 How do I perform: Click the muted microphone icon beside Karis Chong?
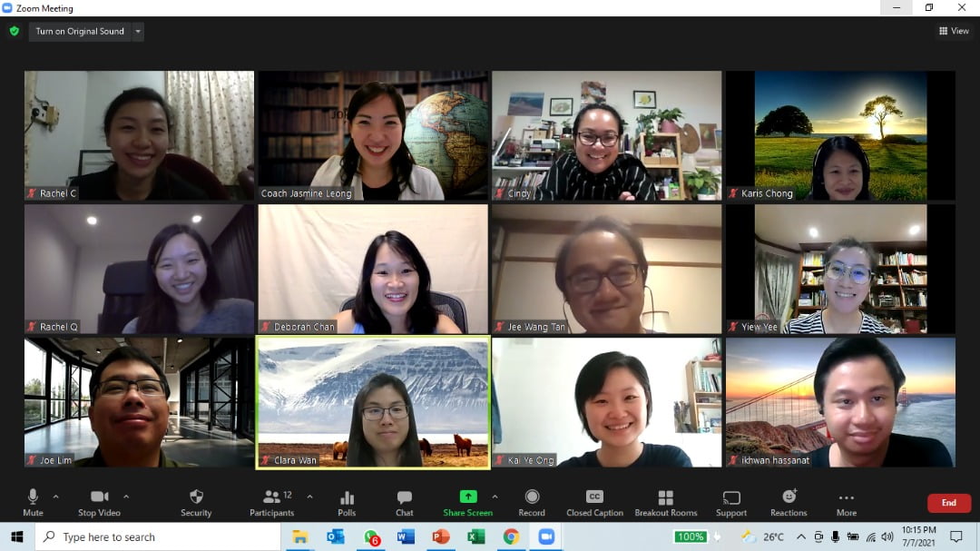[x=733, y=193]
